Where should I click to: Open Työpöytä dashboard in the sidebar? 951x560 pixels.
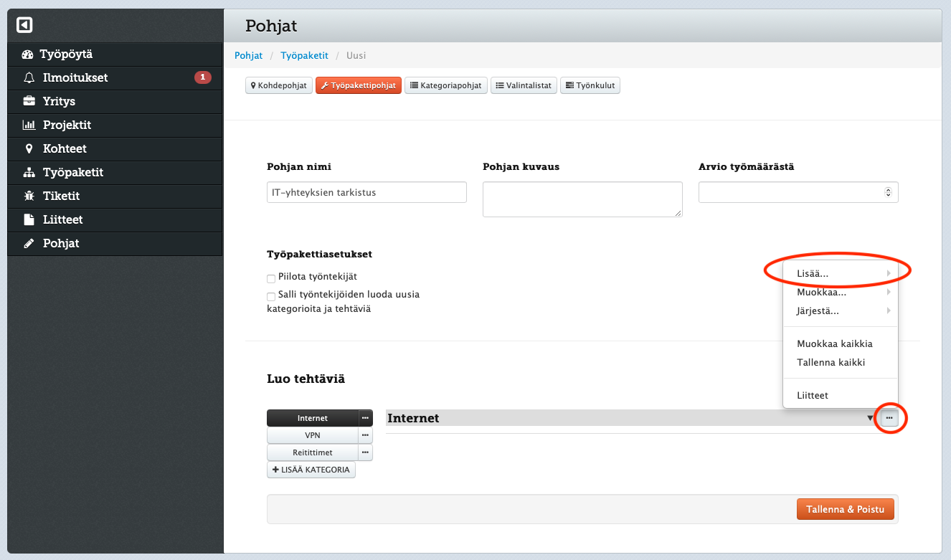[66, 54]
